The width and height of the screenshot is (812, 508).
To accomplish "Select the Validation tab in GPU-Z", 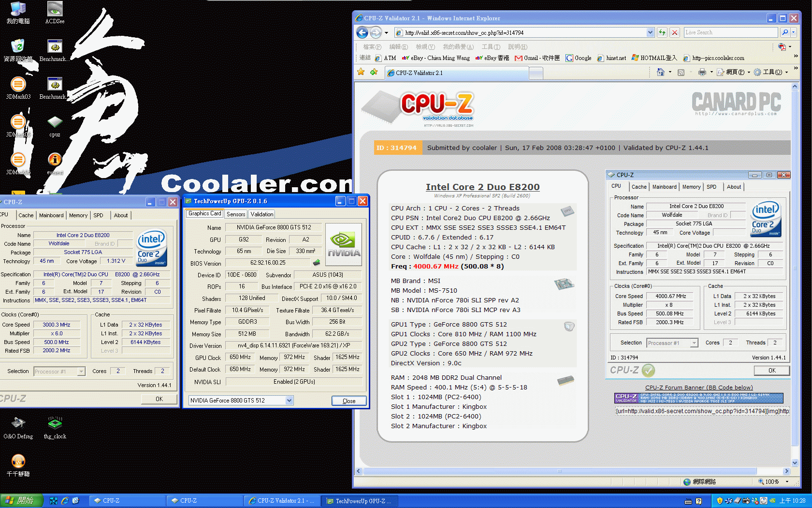I will 262,214.
